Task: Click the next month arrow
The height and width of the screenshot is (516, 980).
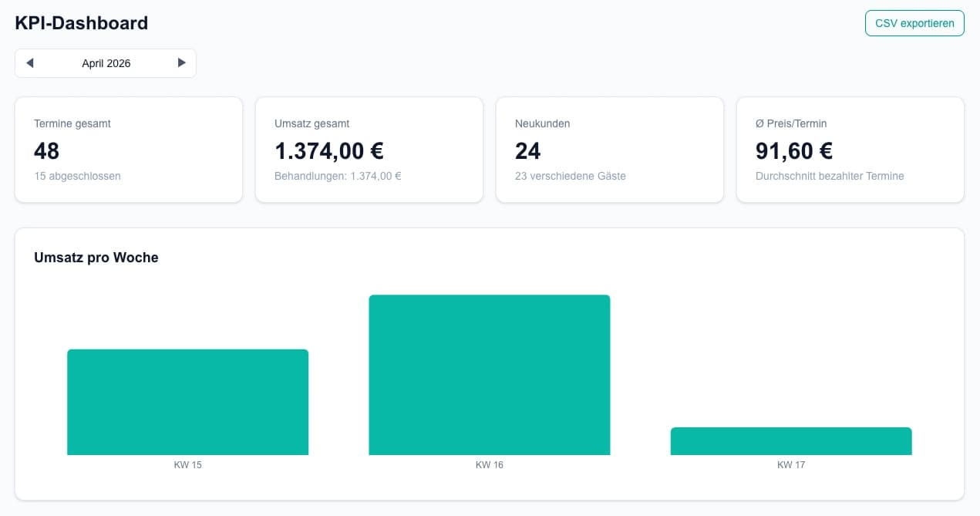Action: (x=181, y=62)
